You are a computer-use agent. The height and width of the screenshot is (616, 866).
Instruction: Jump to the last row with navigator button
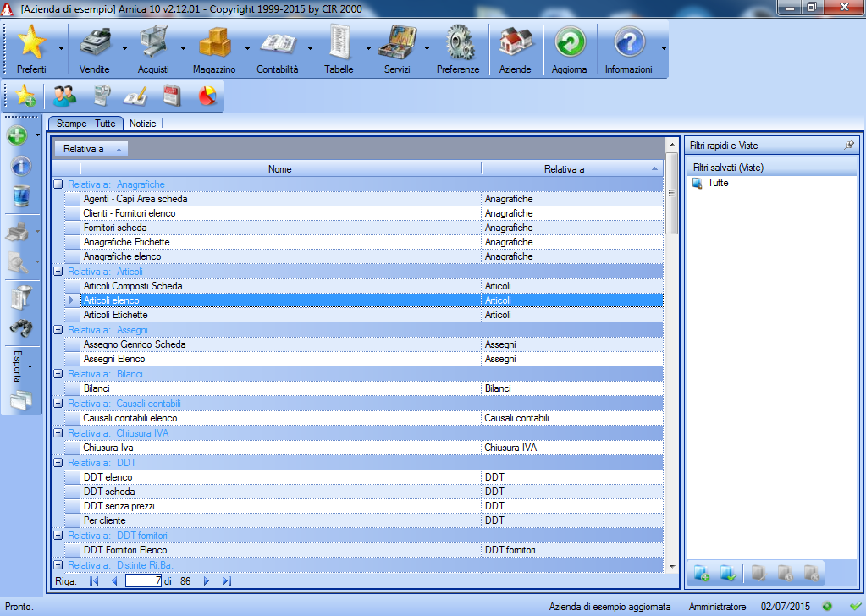226,580
